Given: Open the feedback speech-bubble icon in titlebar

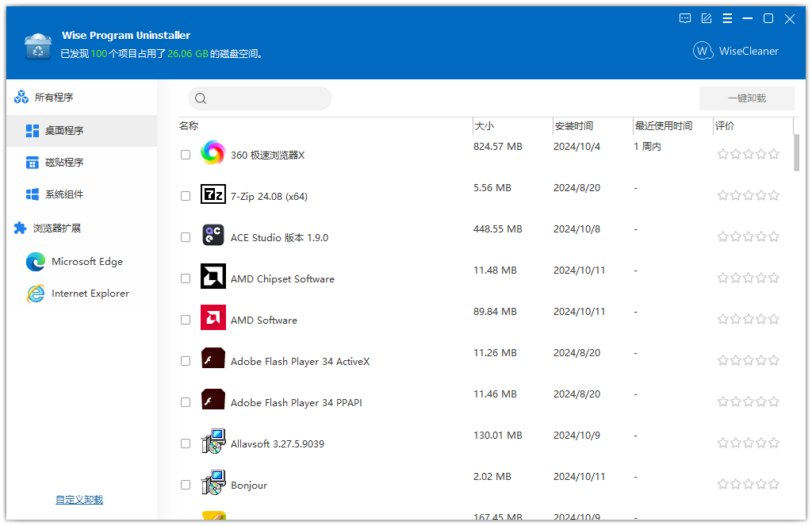Looking at the screenshot, I should 684,18.
